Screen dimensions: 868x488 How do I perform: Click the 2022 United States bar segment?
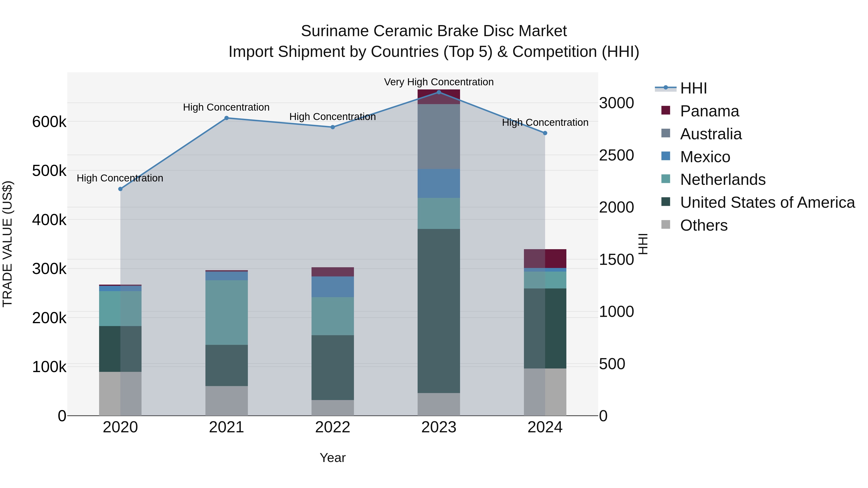[x=332, y=368]
